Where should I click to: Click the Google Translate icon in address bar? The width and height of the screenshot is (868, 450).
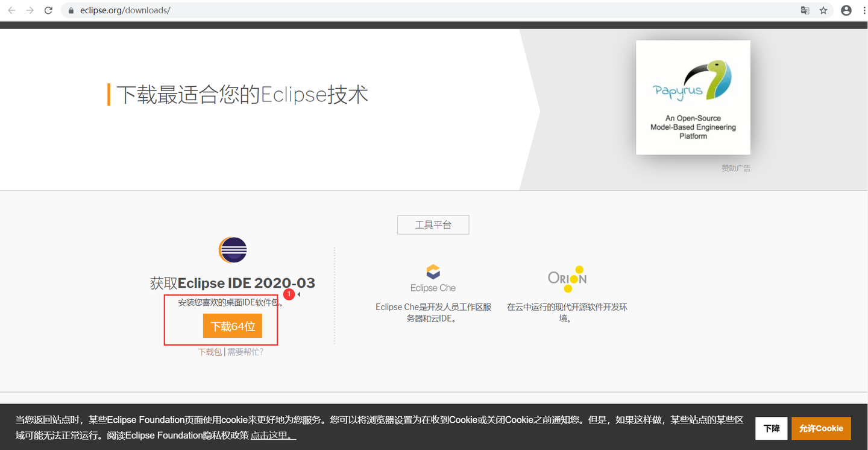(805, 10)
